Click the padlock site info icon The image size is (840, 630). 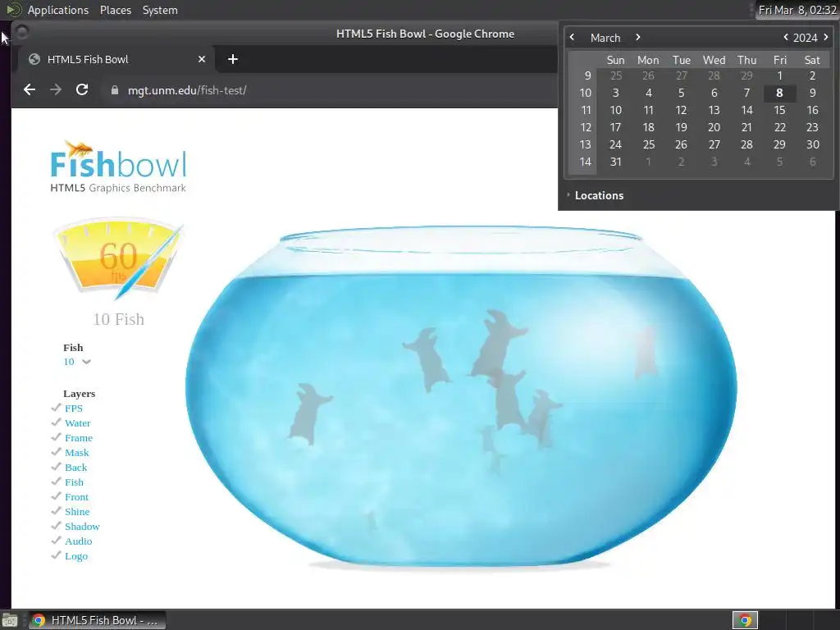pyautogui.click(x=114, y=90)
